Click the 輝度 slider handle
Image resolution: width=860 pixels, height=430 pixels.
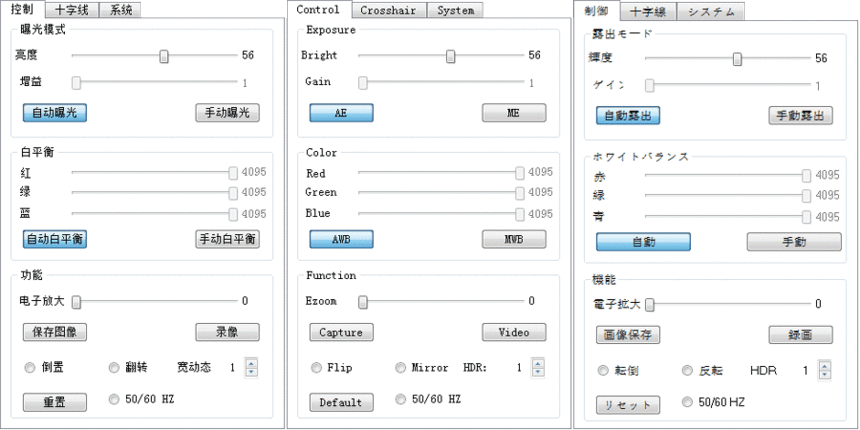click(x=737, y=59)
